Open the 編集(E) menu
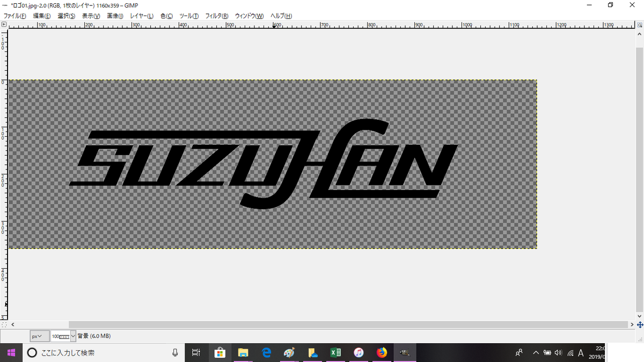Image resolution: width=644 pixels, height=362 pixels. pos(42,16)
